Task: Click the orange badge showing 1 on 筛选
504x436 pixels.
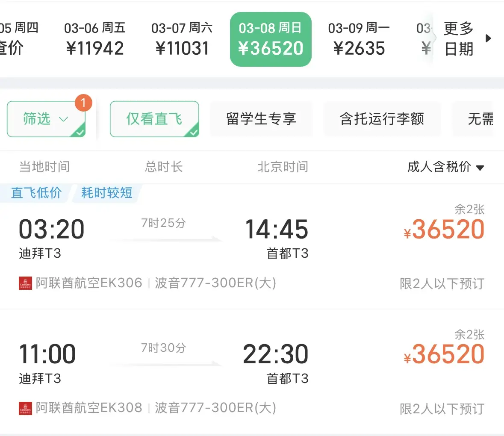Action: click(83, 103)
